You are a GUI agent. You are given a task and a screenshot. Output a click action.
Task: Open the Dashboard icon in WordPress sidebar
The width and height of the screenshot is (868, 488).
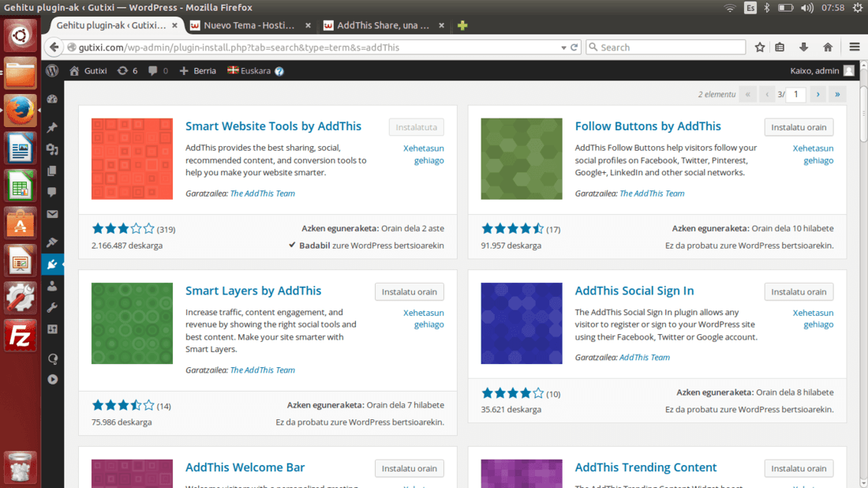tap(52, 99)
